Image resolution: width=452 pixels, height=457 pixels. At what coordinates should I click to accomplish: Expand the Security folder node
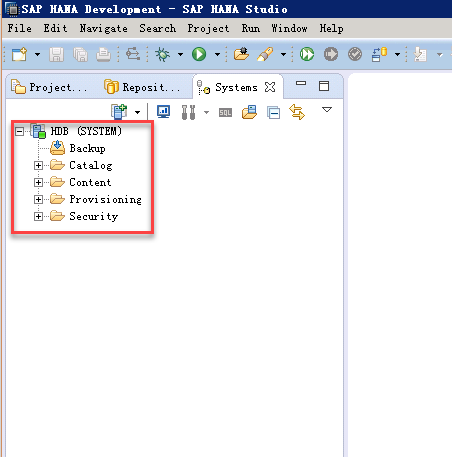click(x=38, y=216)
